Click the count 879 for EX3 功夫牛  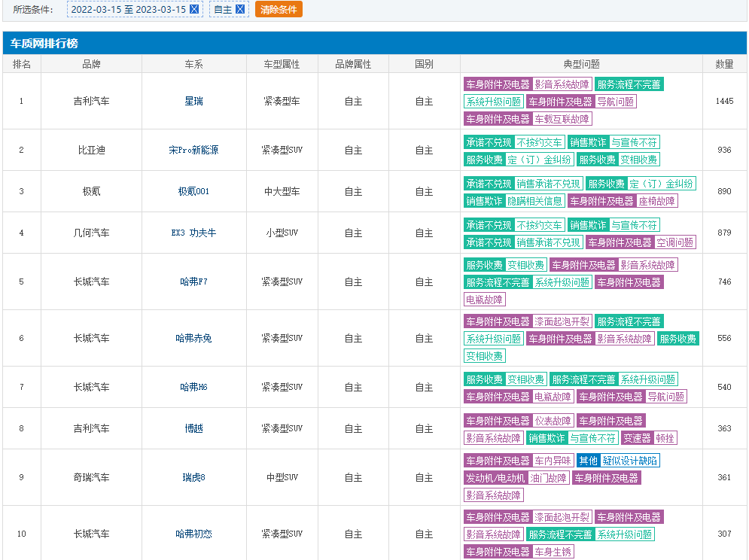tap(724, 233)
